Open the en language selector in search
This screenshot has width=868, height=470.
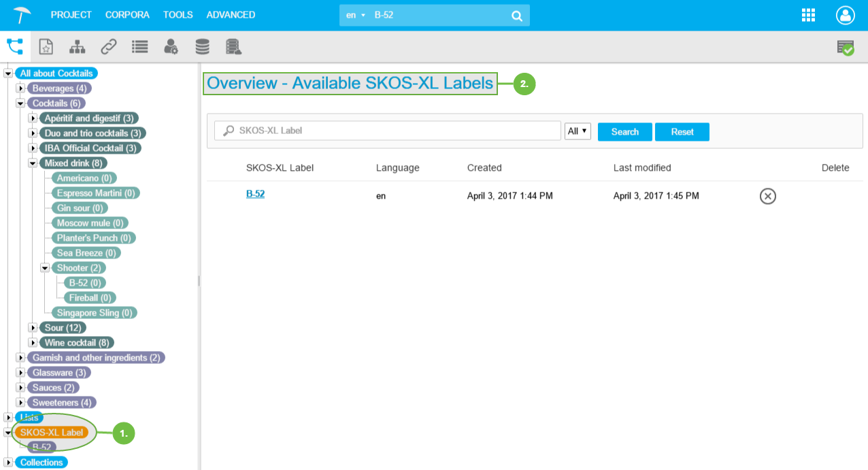click(355, 15)
